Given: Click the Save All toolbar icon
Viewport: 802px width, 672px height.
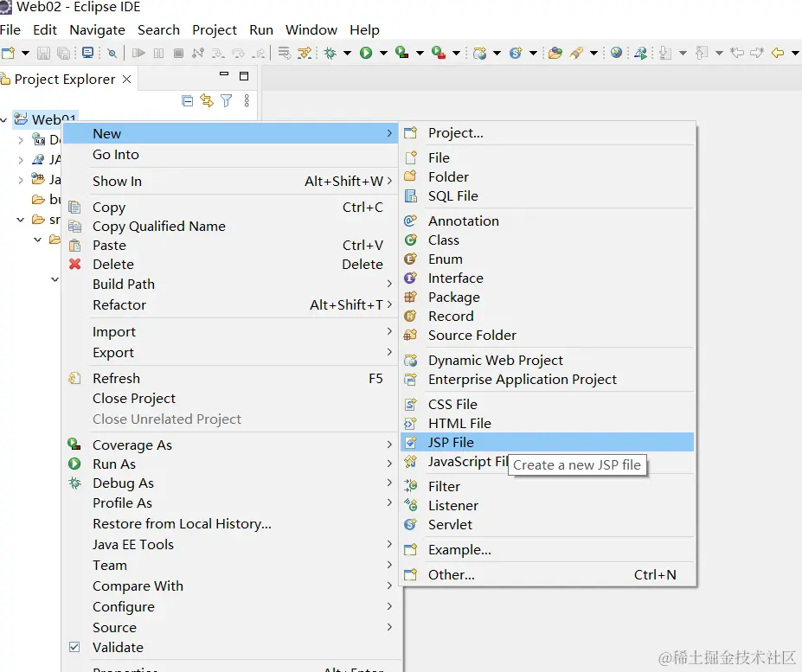Looking at the screenshot, I should tap(63, 53).
